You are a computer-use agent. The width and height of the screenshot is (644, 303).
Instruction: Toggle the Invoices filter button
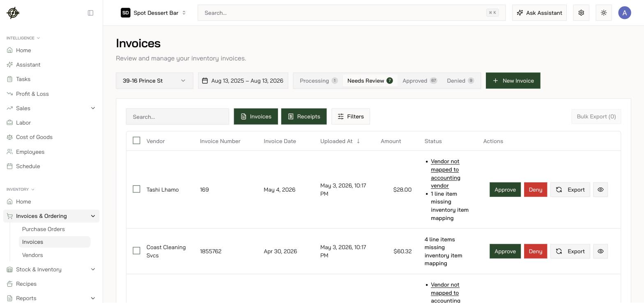(x=256, y=116)
